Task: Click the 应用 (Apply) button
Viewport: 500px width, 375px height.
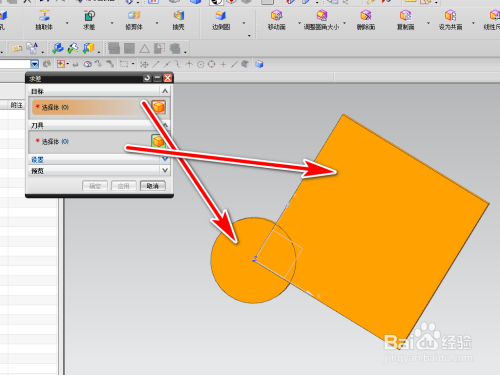Action: tap(124, 186)
